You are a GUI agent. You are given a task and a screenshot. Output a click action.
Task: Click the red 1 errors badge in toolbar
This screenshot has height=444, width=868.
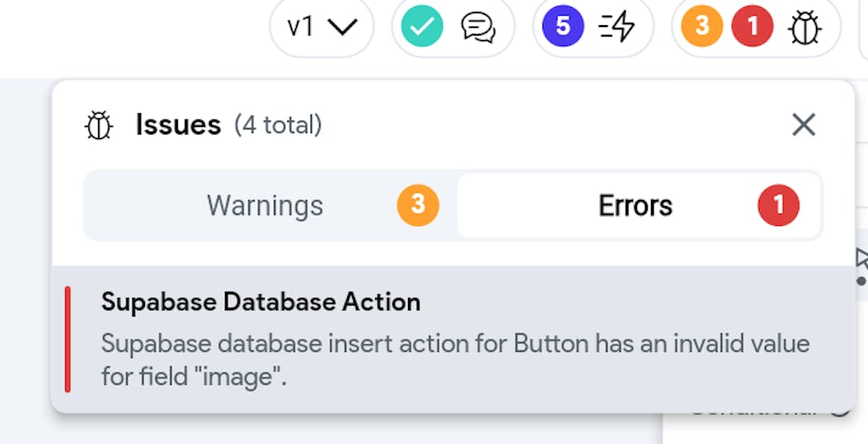point(753,26)
